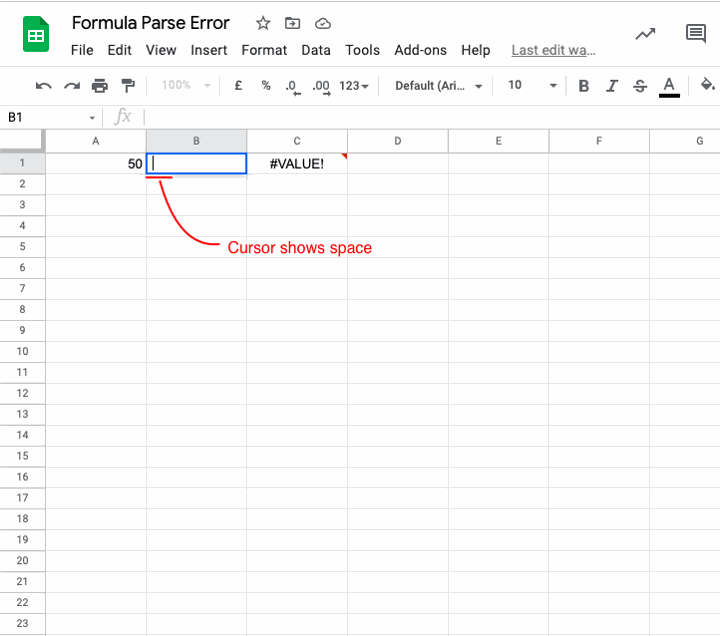Click the select-all corner box
The image size is (720, 636).
(22, 141)
